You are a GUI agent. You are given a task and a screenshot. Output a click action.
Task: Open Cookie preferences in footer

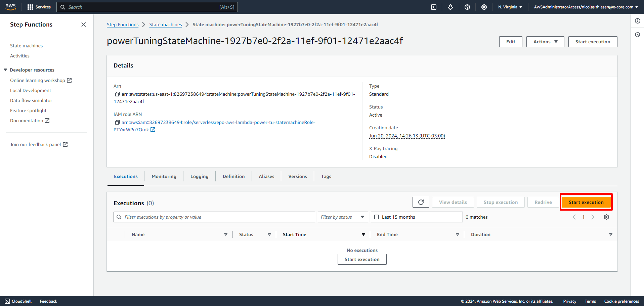coord(621,301)
